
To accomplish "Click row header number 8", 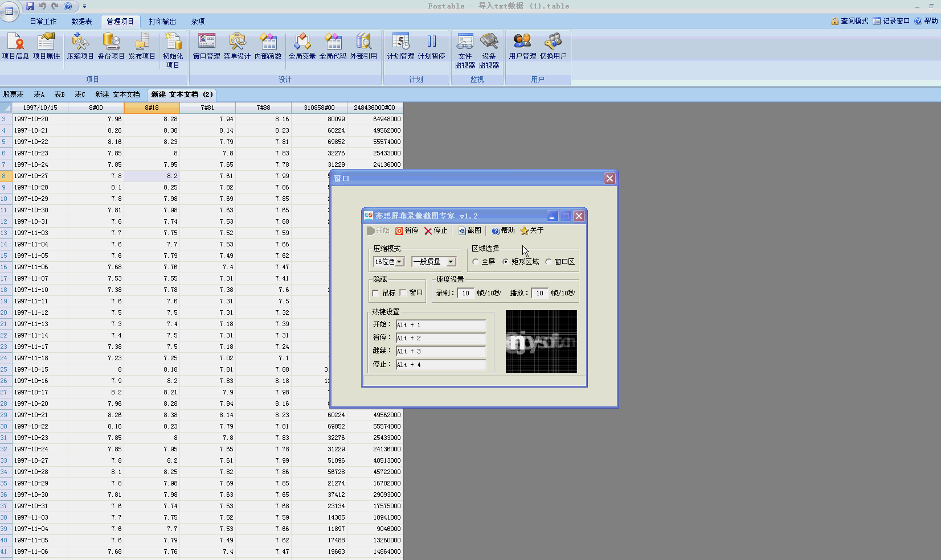I will 6,176.
